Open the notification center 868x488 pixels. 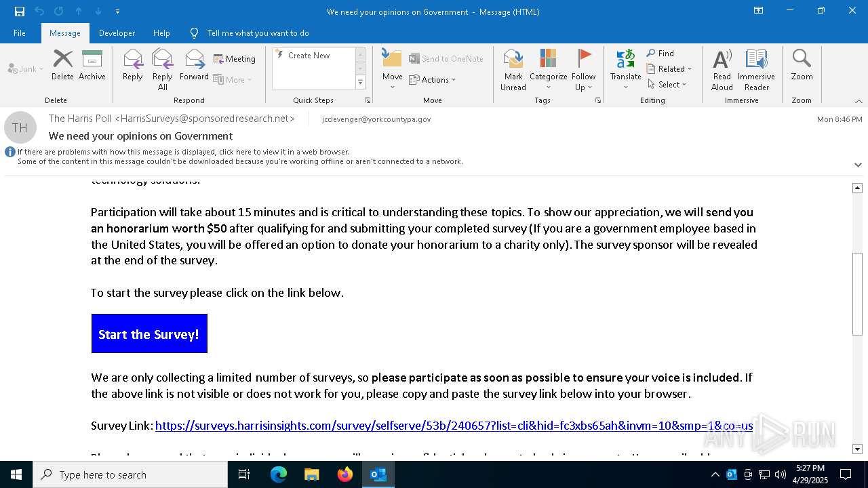pos(846,474)
